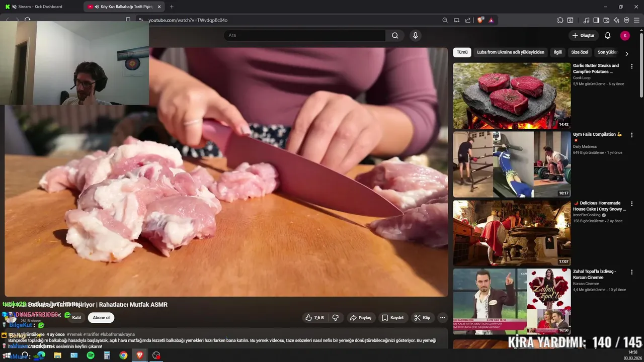Click the install app icon in address bar

pyautogui.click(x=456, y=20)
